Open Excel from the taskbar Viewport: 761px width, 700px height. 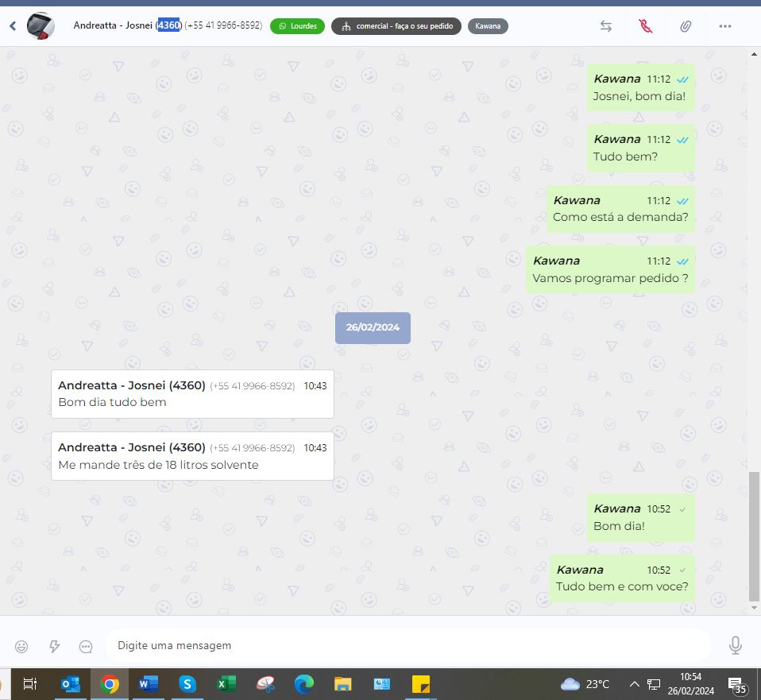coord(226,684)
